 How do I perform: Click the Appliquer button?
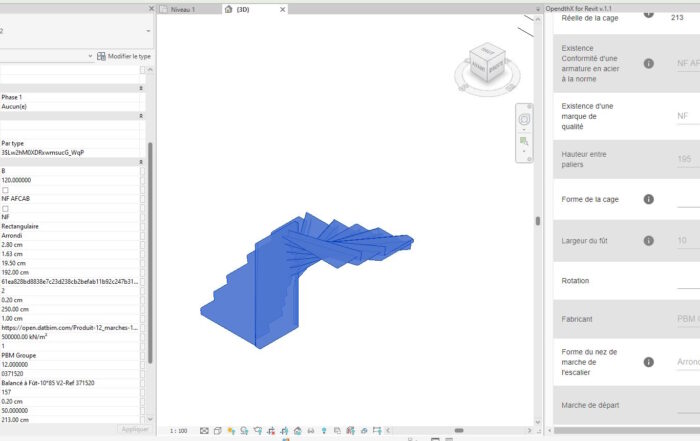134,429
